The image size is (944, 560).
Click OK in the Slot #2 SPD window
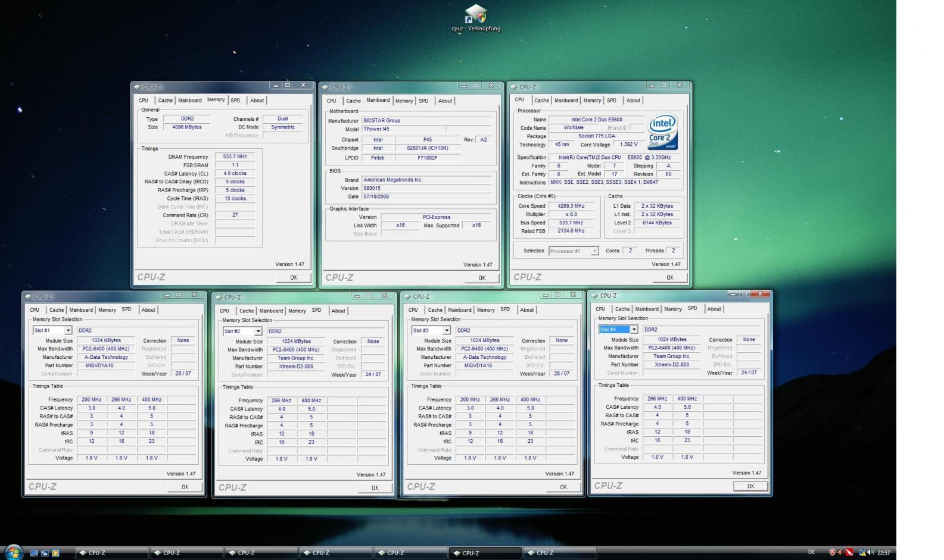pyautogui.click(x=375, y=488)
